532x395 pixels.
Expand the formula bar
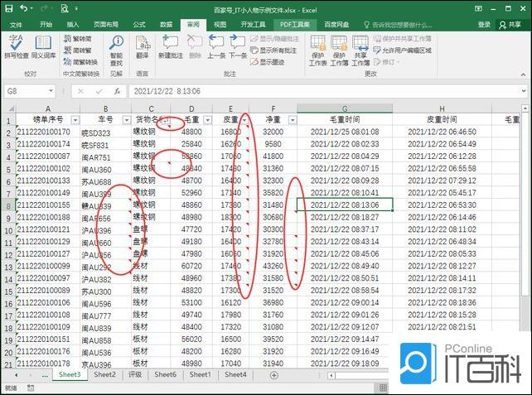[x=524, y=91]
